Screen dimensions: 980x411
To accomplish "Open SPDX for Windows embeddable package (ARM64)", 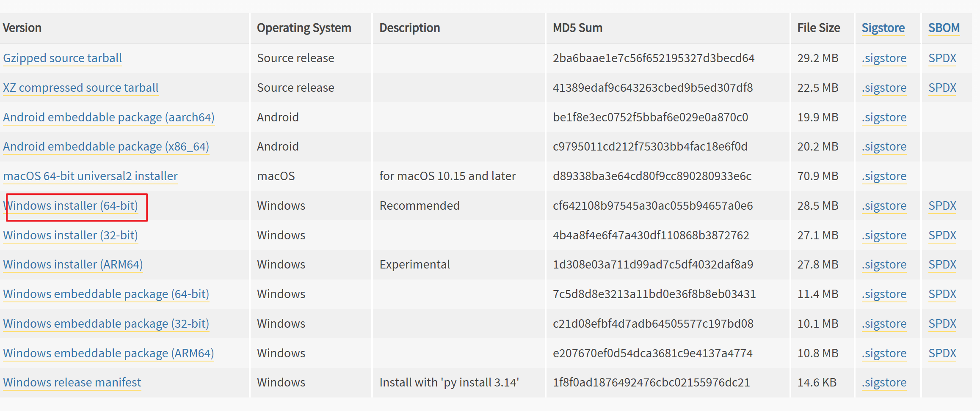I will 942,353.
